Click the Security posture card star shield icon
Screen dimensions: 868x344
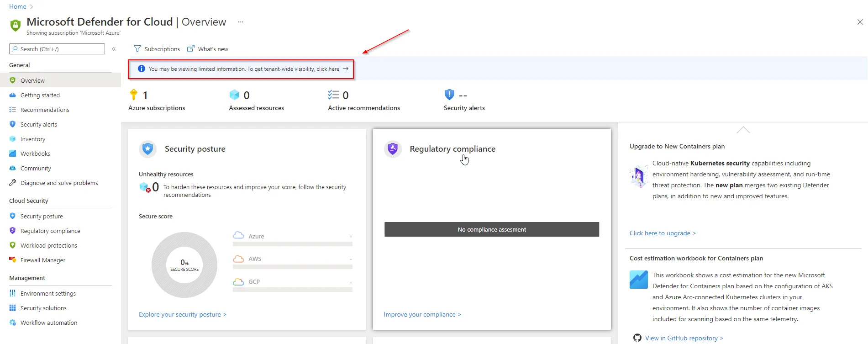tap(147, 149)
